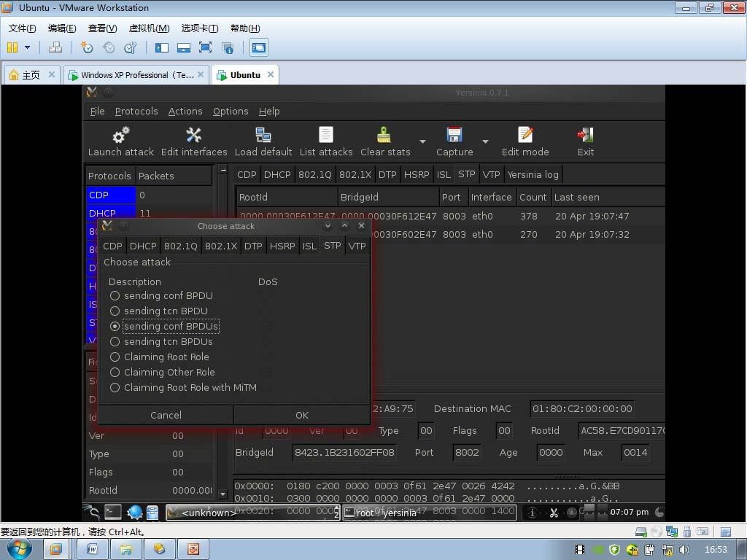The image size is (747, 560).
Task: Click Cancel in the Choose attack dialog
Action: coord(166,415)
